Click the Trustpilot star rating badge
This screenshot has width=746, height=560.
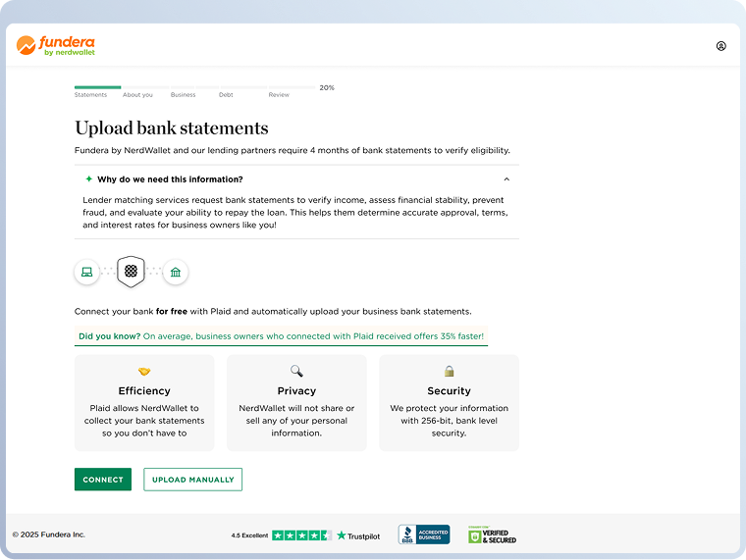point(301,535)
